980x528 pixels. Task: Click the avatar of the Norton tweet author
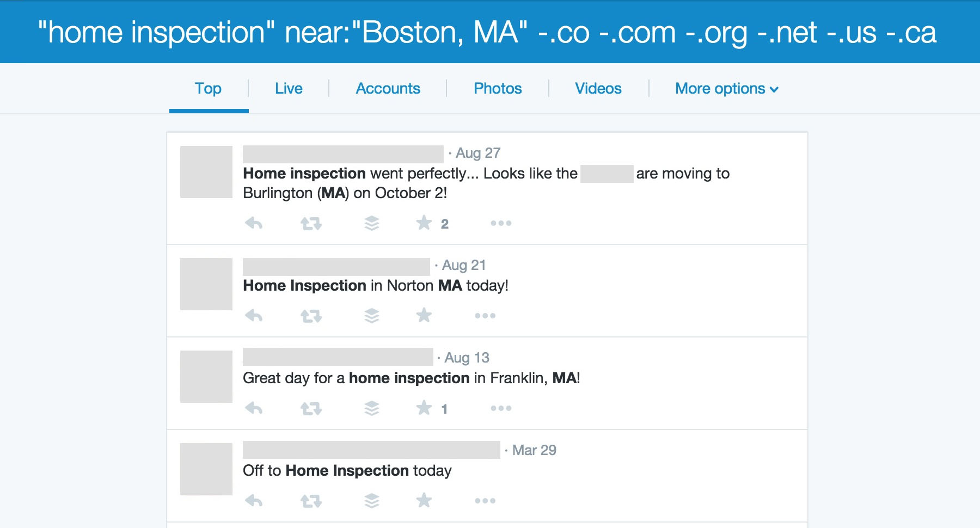[x=206, y=284]
